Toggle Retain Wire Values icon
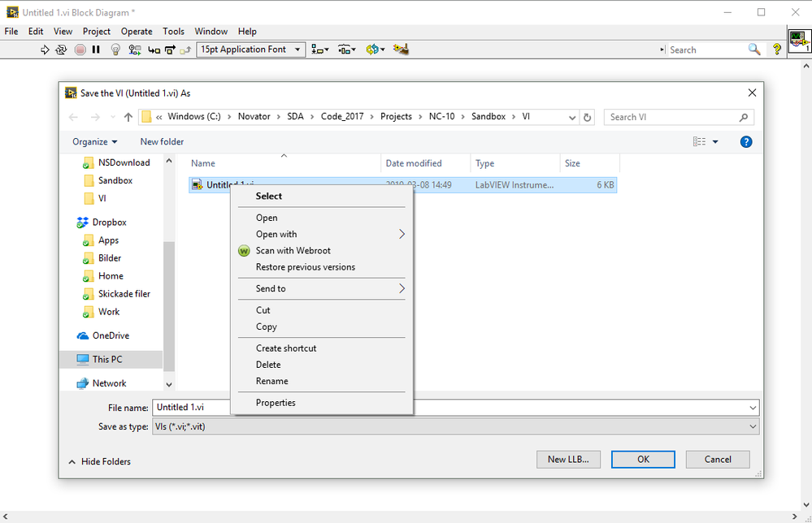This screenshot has width=812, height=523. point(134,50)
